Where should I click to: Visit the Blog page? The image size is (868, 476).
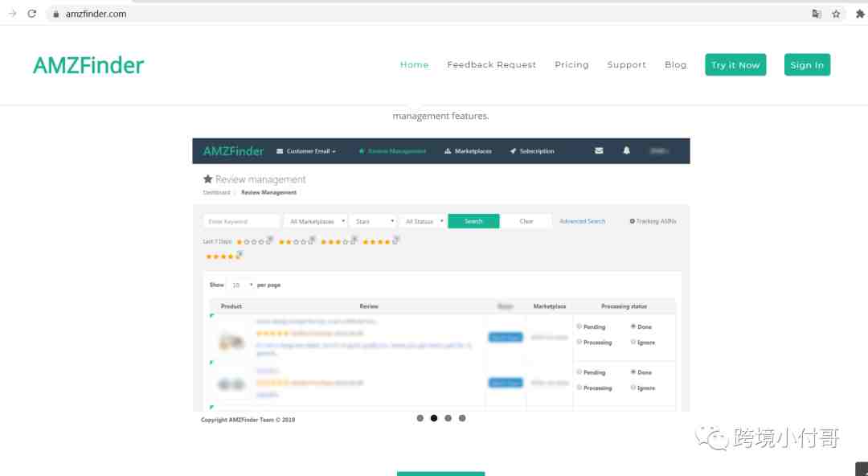pyautogui.click(x=675, y=65)
